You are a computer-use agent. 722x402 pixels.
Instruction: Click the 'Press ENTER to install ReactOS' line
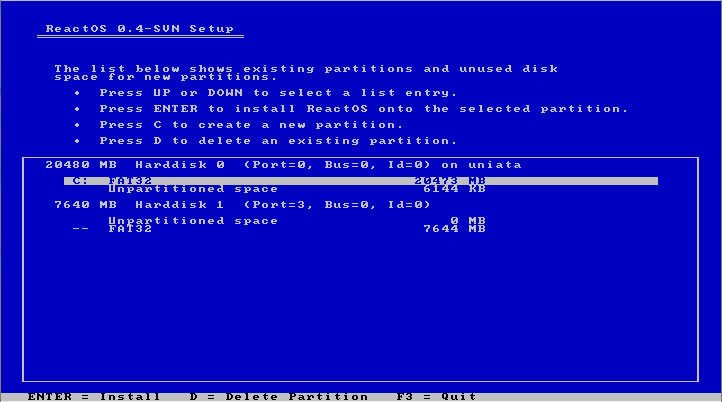(x=364, y=109)
